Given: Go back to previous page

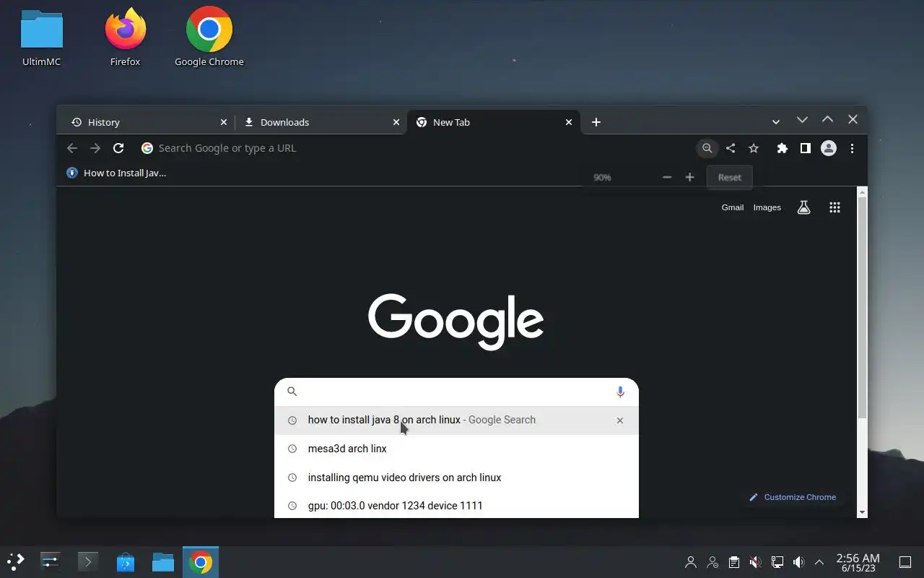Looking at the screenshot, I should (x=72, y=148).
